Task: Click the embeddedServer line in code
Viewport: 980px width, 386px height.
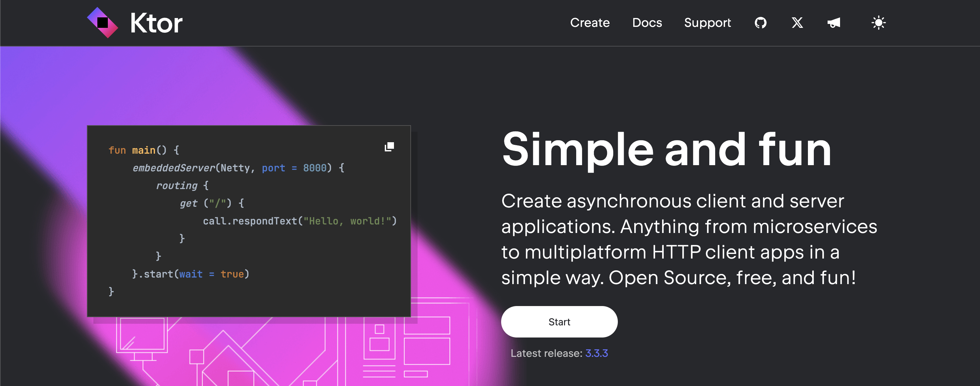Action: point(238,168)
